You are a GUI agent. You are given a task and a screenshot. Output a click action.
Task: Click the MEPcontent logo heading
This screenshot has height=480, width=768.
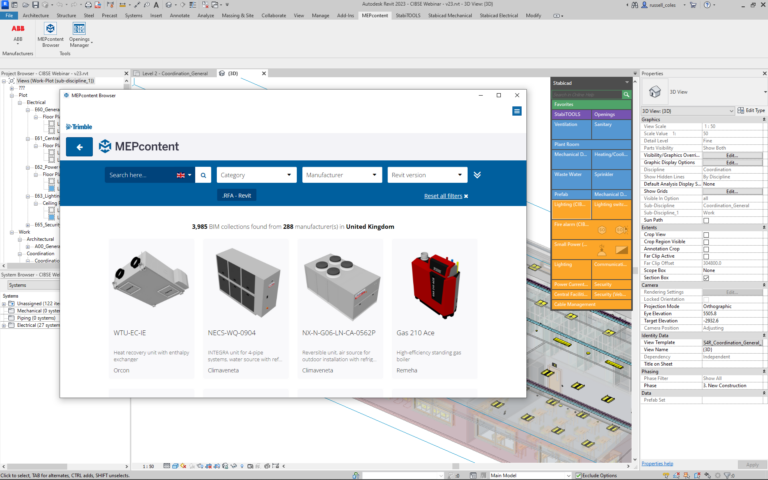click(x=139, y=146)
